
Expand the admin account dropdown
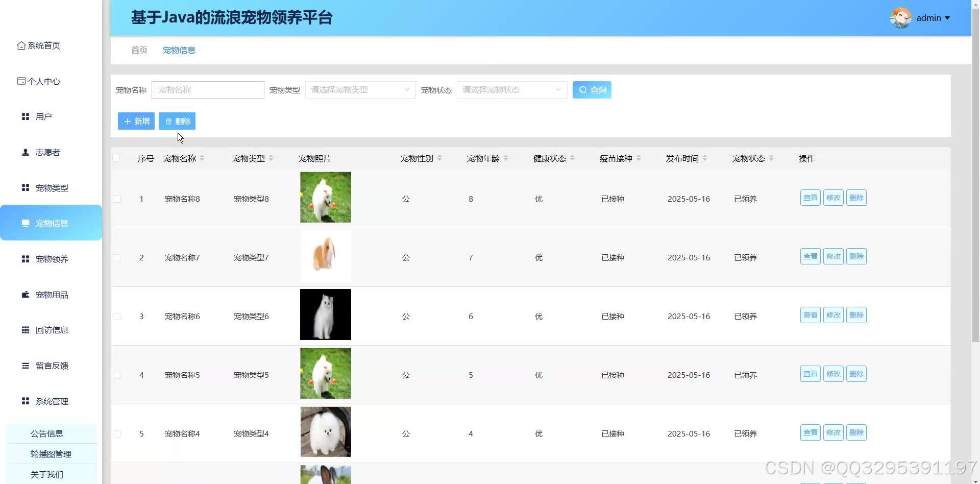pos(932,18)
